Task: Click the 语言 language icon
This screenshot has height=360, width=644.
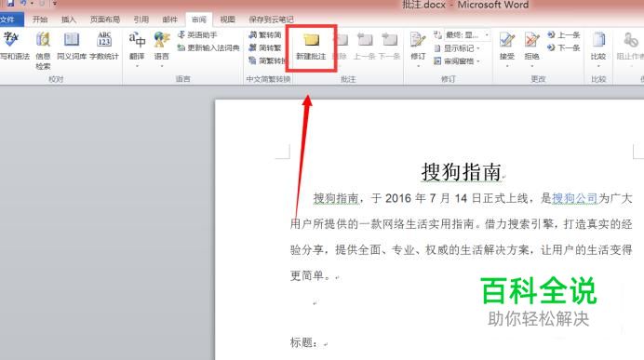Action: 161,40
